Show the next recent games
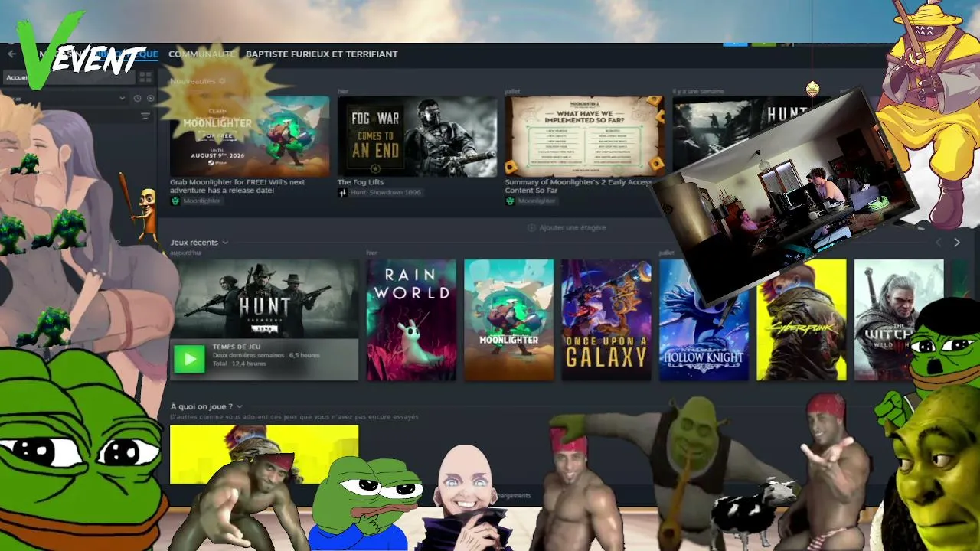 pyautogui.click(x=956, y=242)
